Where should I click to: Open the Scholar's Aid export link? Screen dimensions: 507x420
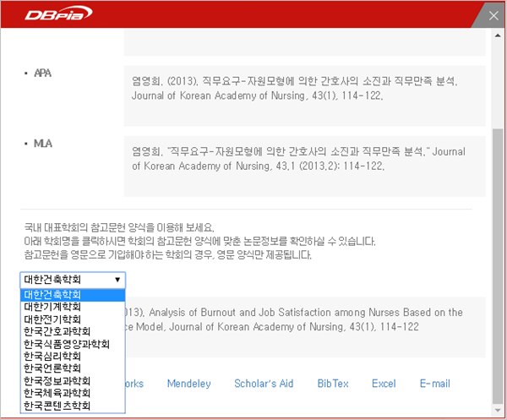tap(264, 384)
